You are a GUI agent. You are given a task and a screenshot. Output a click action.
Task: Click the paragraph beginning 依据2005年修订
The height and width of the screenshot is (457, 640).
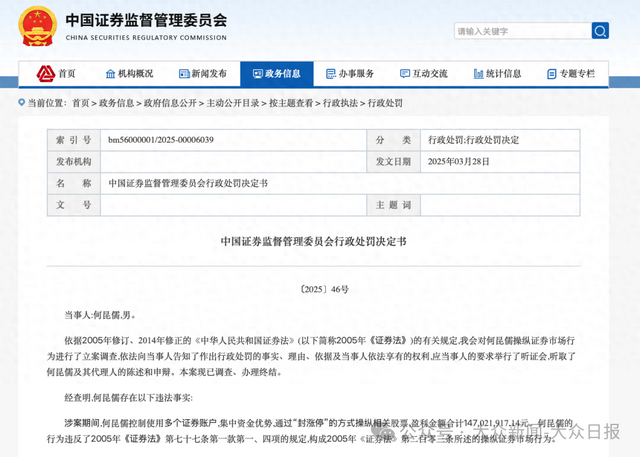click(x=311, y=356)
